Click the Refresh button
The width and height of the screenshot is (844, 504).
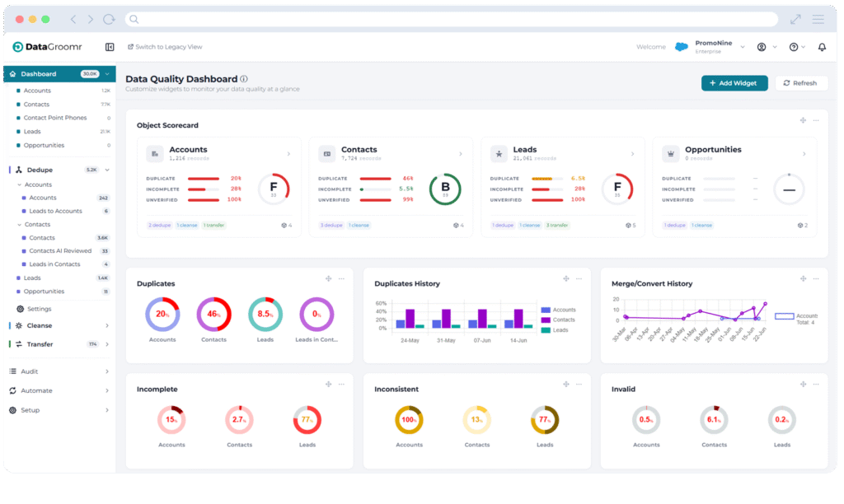click(x=801, y=83)
